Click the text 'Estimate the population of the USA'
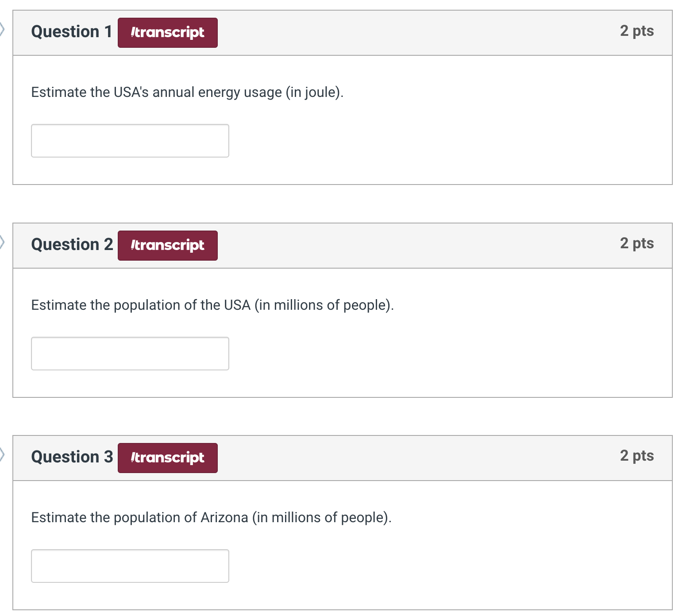 (141, 305)
